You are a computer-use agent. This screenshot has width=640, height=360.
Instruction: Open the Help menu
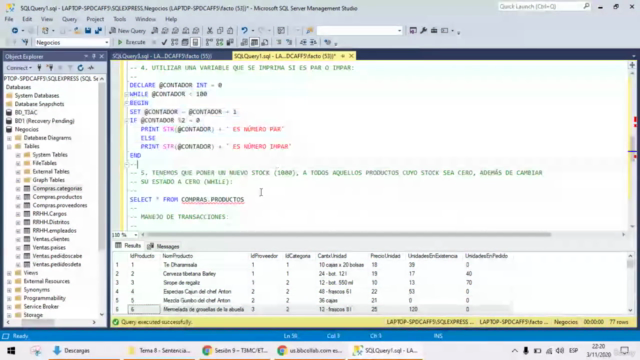coord(171,19)
